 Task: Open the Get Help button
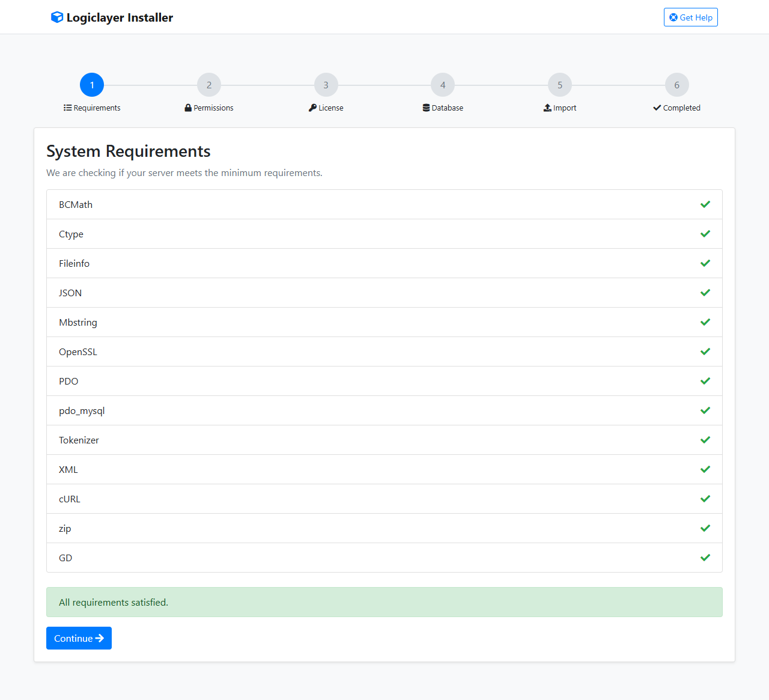[x=691, y=17]
